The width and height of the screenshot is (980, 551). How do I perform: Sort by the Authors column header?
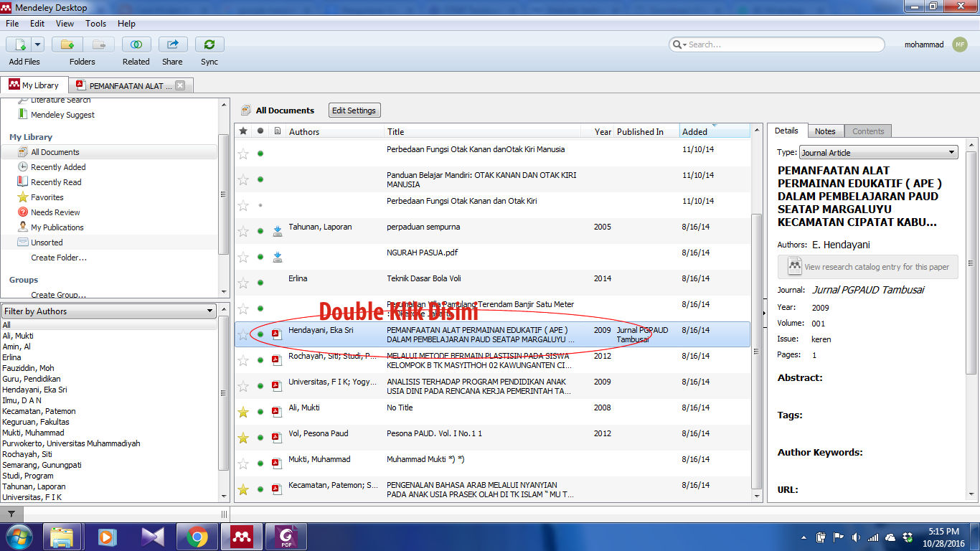coord(334,131)
